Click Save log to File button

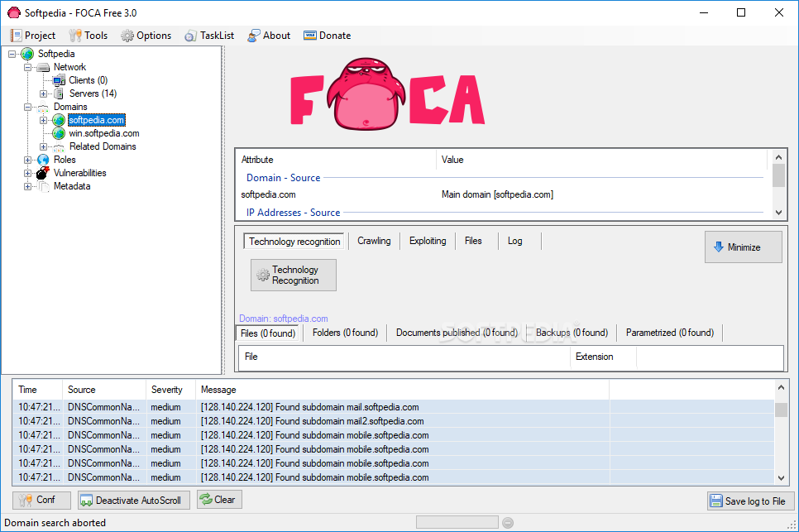coord(750,501)
